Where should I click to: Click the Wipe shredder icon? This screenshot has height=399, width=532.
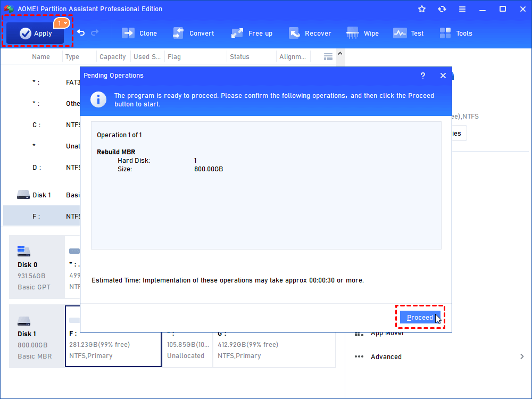(353, 33)
